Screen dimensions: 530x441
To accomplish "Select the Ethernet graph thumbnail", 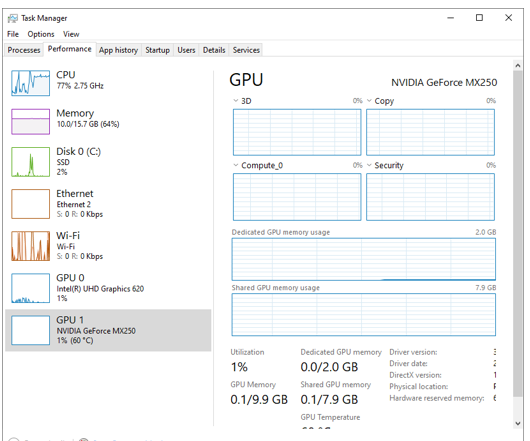I will [30, 204].
